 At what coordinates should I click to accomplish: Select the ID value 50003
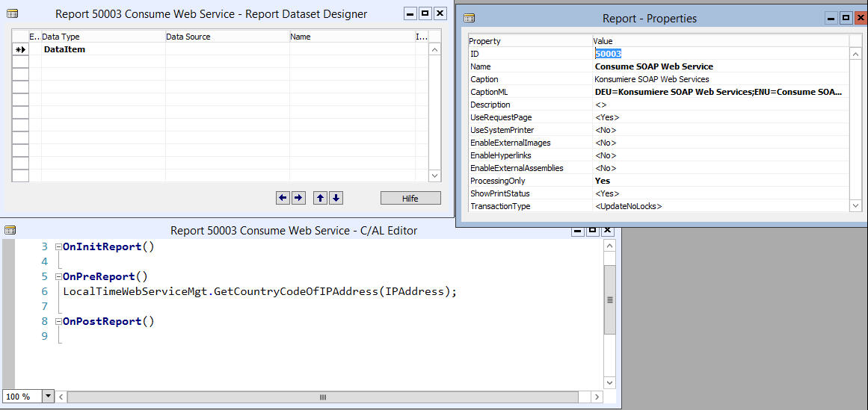pos(609,54)
